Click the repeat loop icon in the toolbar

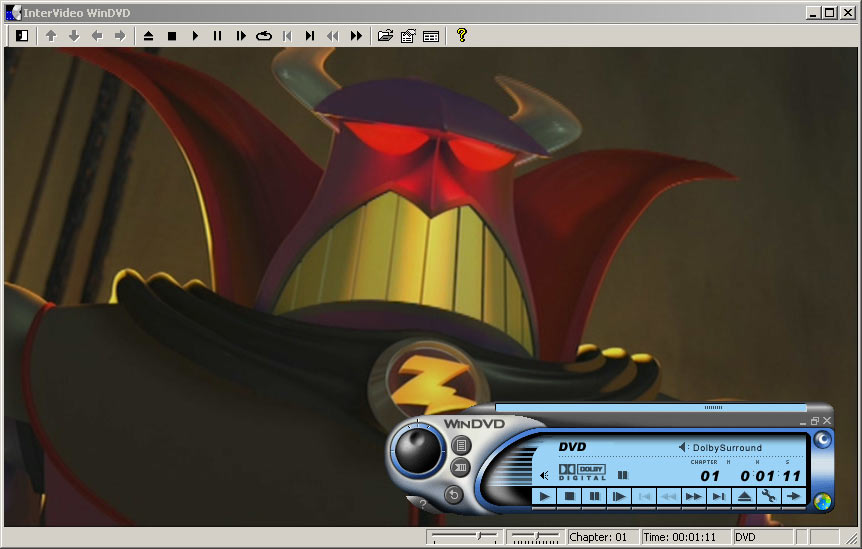click(x=264, y=36)
